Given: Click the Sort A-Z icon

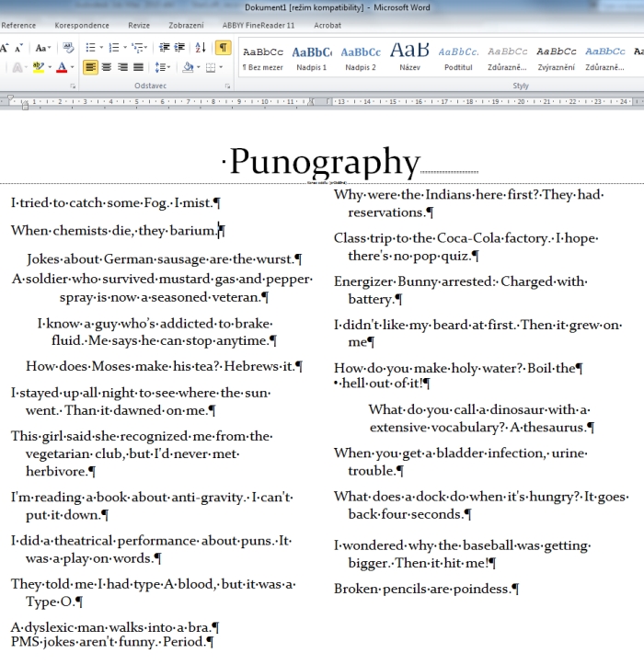Looking at the screenshot, I should tap(201, 48).
